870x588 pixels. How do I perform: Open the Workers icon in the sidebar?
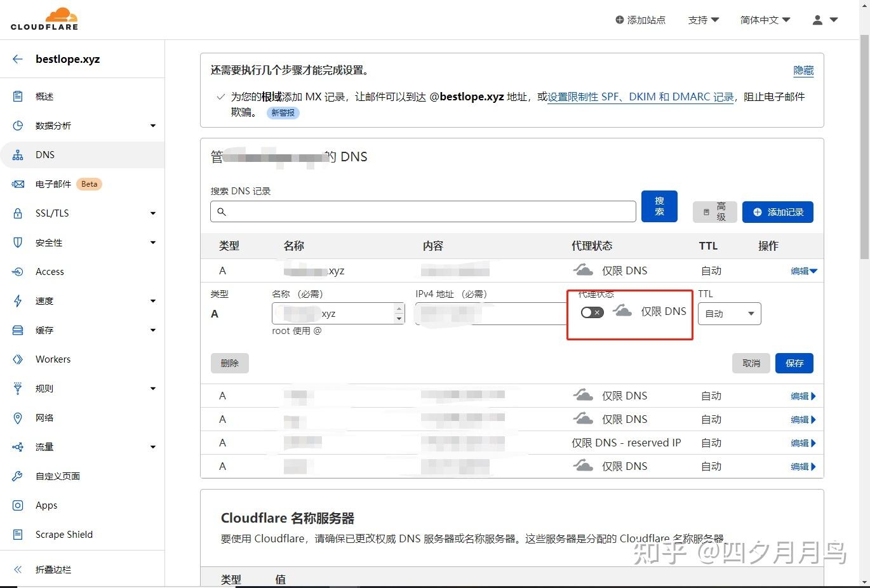pyautogui.click(x=18, y=359)
